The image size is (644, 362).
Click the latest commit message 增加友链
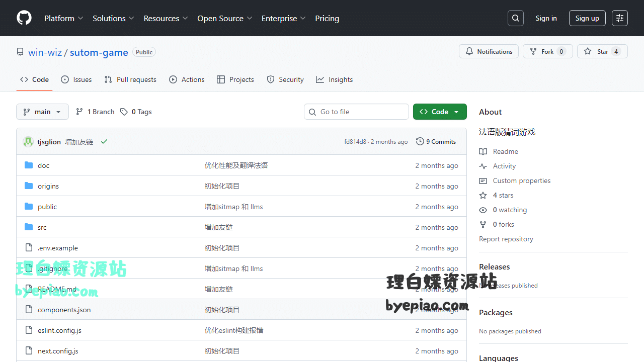[79, 142]
